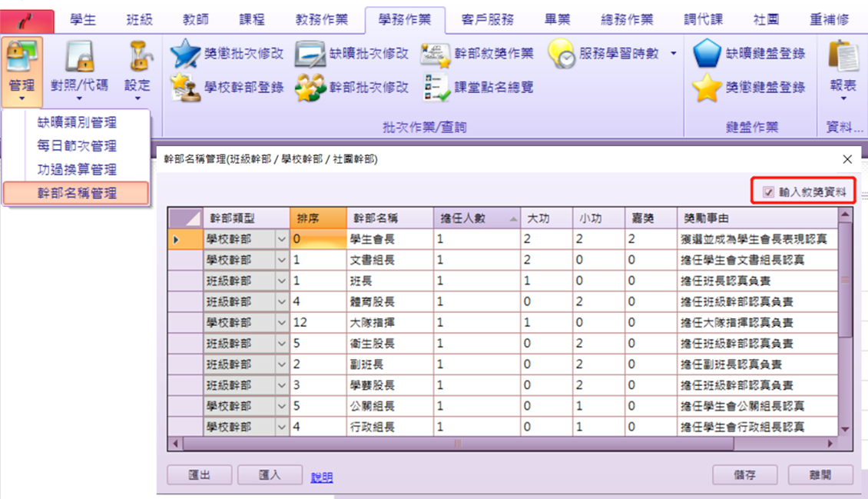The image size is (868, 499).
Task: Click vertical scrollbar down arrow in grid
Action: tap(845, 429)
